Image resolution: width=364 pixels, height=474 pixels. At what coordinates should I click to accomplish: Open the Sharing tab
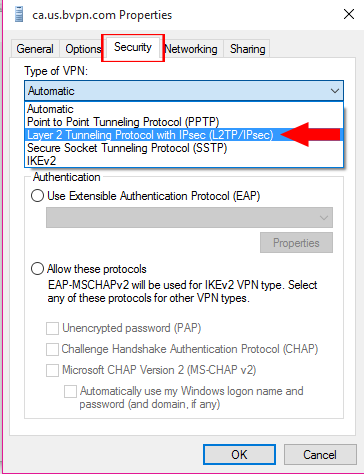(247, 49)
